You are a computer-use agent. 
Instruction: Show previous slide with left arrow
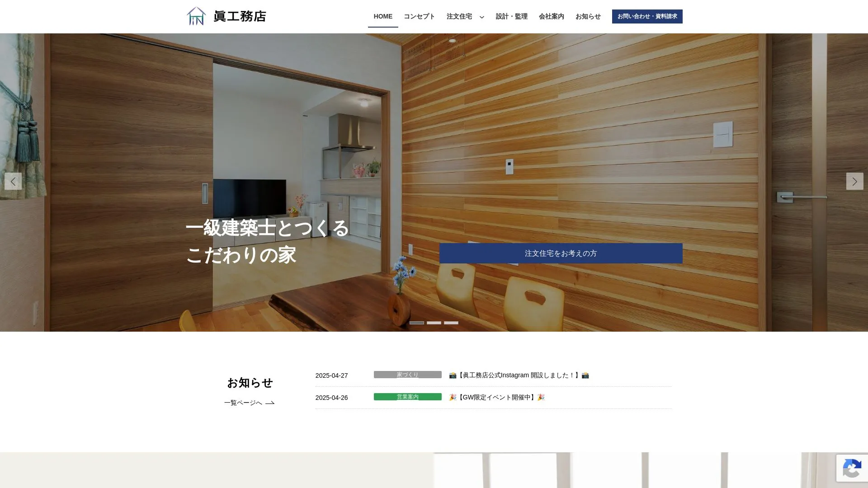[13, 181]
